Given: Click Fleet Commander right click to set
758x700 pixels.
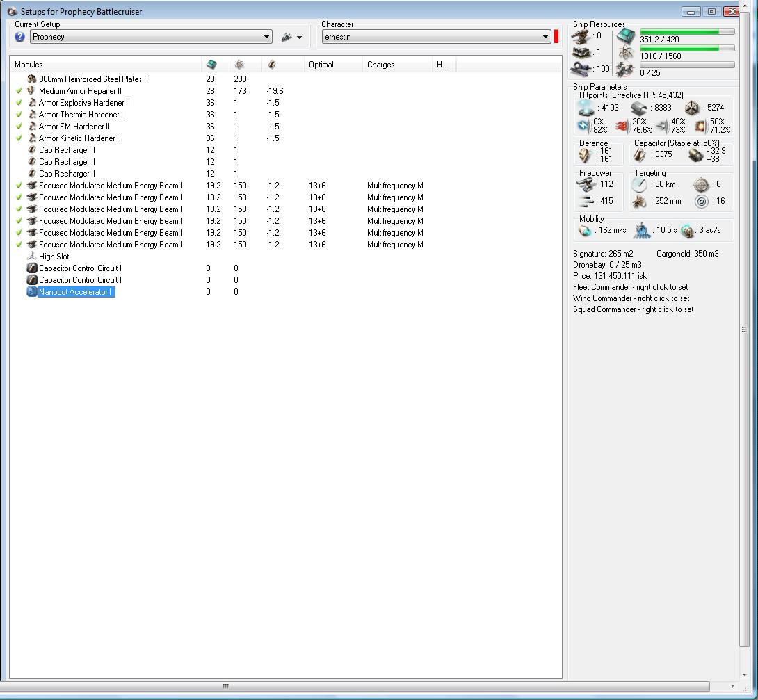Looking at the screenshot, I should click(x=630, y=287).
